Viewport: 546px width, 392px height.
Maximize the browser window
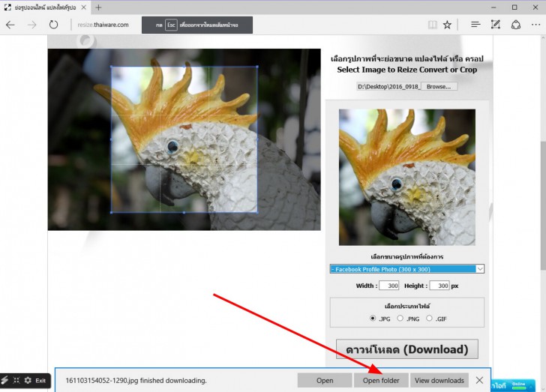514,7
